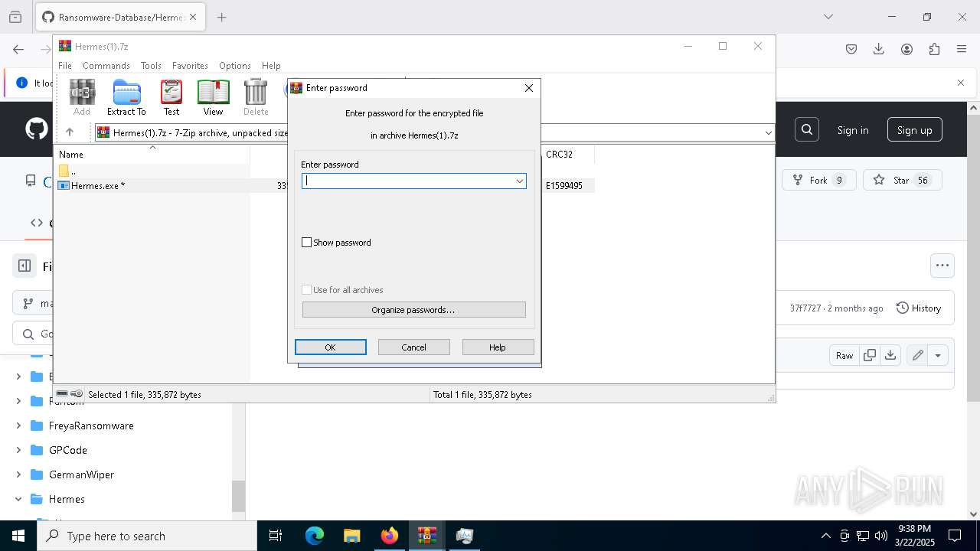Show hidden system tray icons
This screenshot has width=980, height=551.
(x=825, y=536)
